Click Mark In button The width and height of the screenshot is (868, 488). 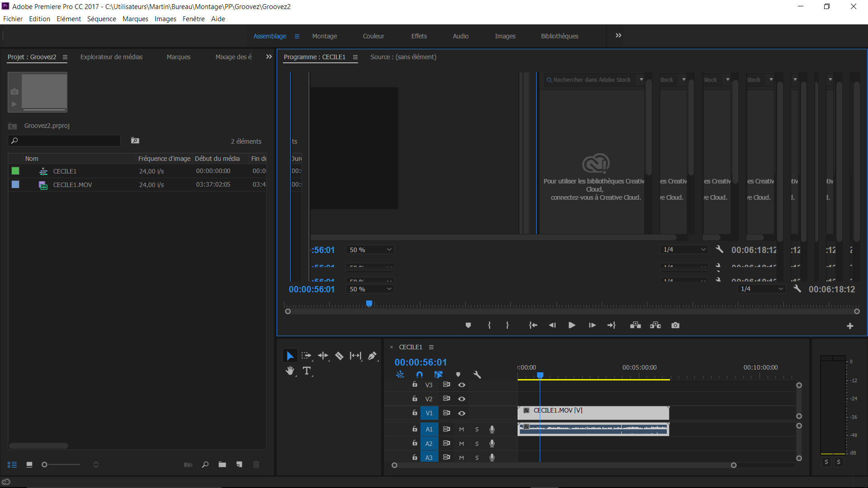pos(489,325)
